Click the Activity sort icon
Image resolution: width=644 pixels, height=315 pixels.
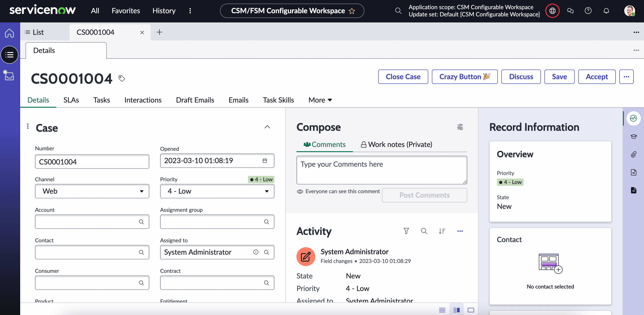point(442,231)
